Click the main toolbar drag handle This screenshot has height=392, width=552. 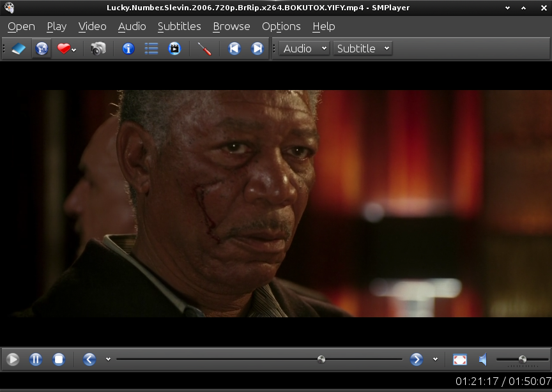tap(4, 49)
